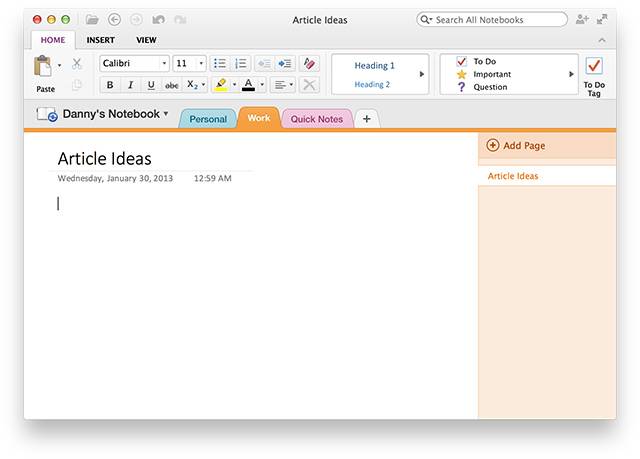Delete with the X icon in ribbon

[x=309, y=85]
